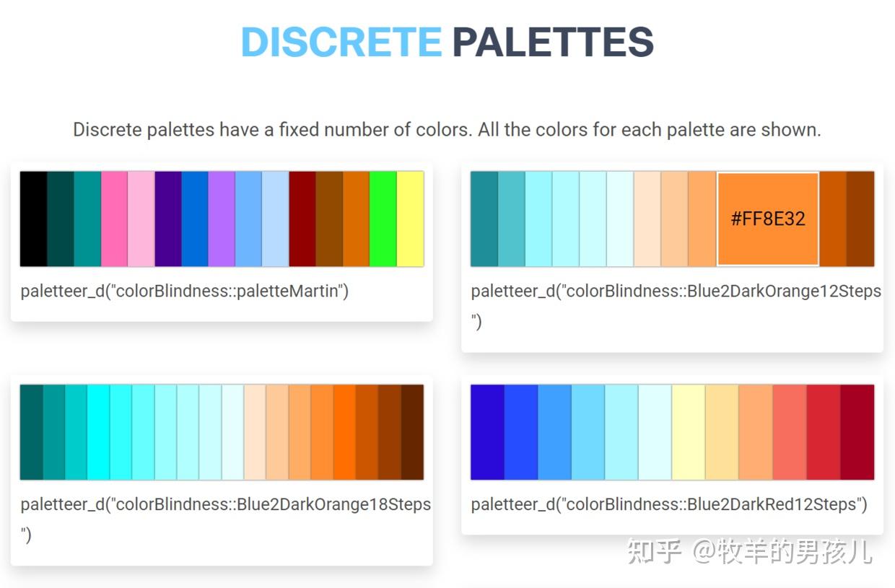Click the Blue2DarkOrange18Steps code label
Screen dimensions: 895x588
pos(225,504)
